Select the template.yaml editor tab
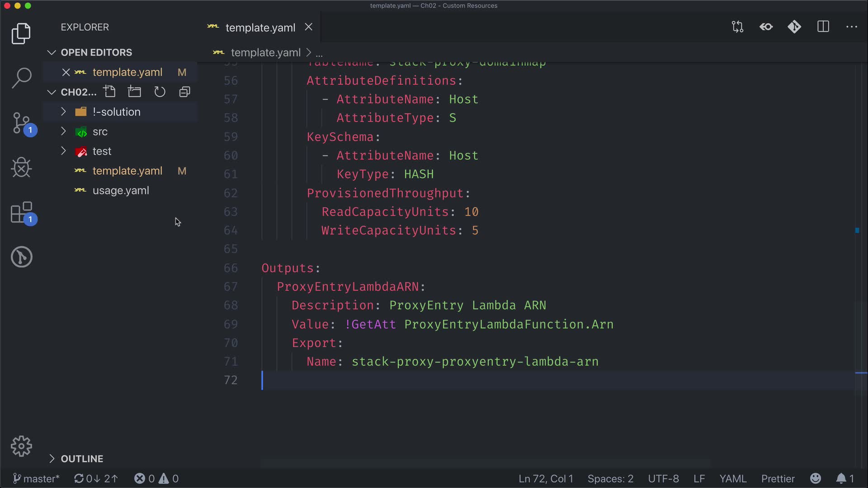Image resolution: width=868 pixels, height=488 pixels. point(260,28)
